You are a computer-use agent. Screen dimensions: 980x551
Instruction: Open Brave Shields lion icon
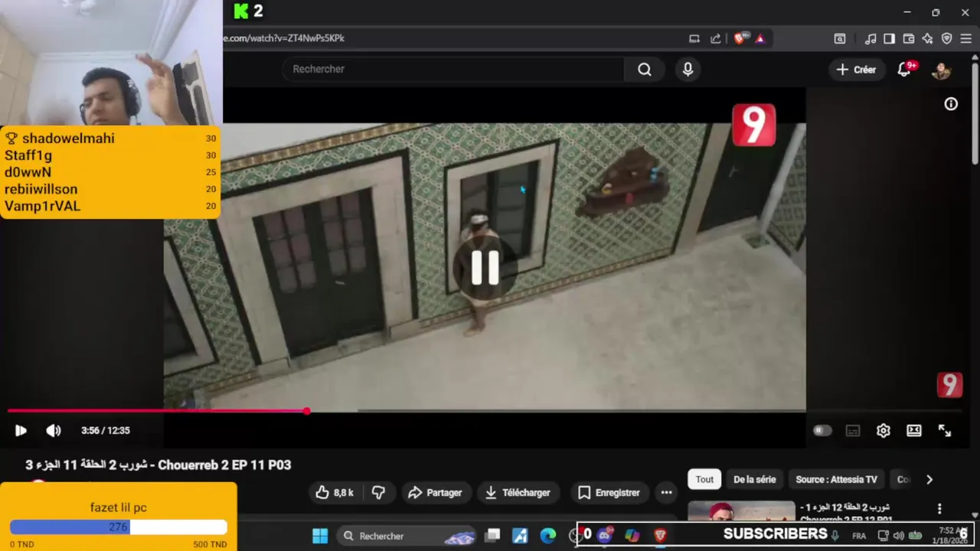pyautogui.click(x=740, y=38)
